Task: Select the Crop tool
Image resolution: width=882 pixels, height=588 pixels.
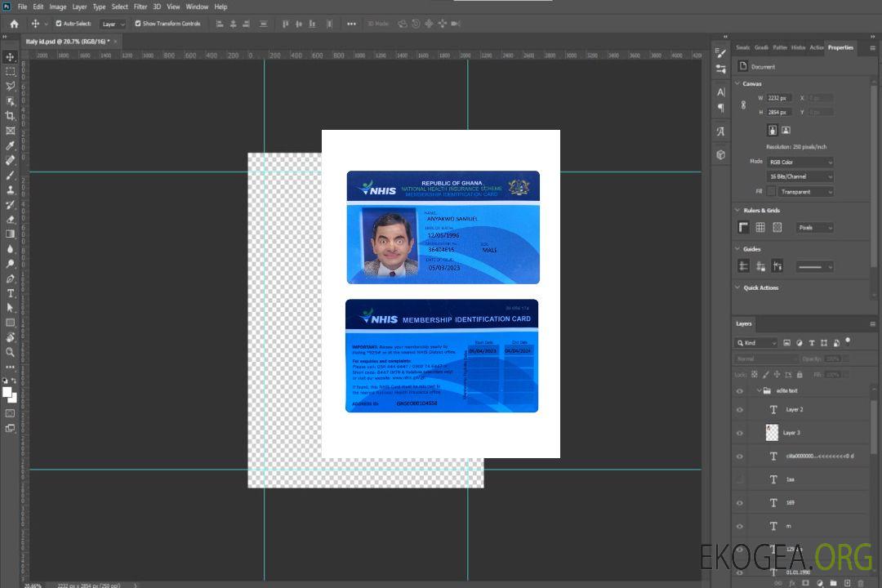Action: (10, 116)
